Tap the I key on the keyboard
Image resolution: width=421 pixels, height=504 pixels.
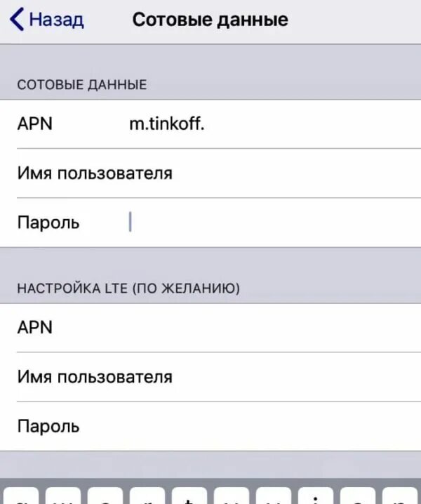click(316, 496)
